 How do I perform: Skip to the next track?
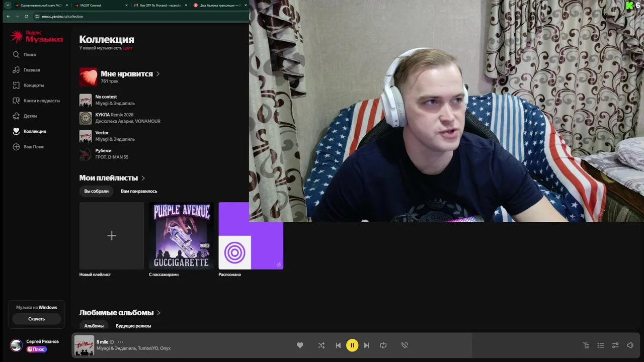[x=366, y=345]
